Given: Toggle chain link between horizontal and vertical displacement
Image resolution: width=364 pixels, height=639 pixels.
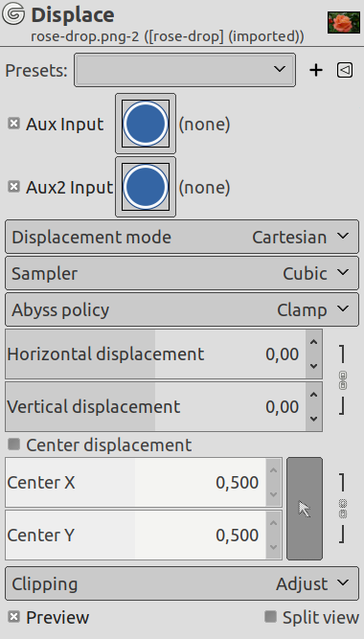Looking at the screenshot, I should pyautogui.click(x=343, y=380).
